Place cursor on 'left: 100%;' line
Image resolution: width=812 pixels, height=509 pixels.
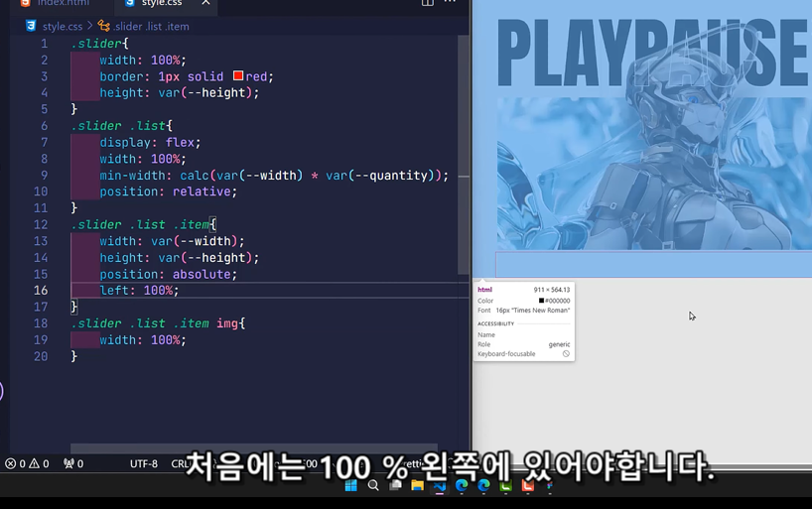(x=139, y=291)
